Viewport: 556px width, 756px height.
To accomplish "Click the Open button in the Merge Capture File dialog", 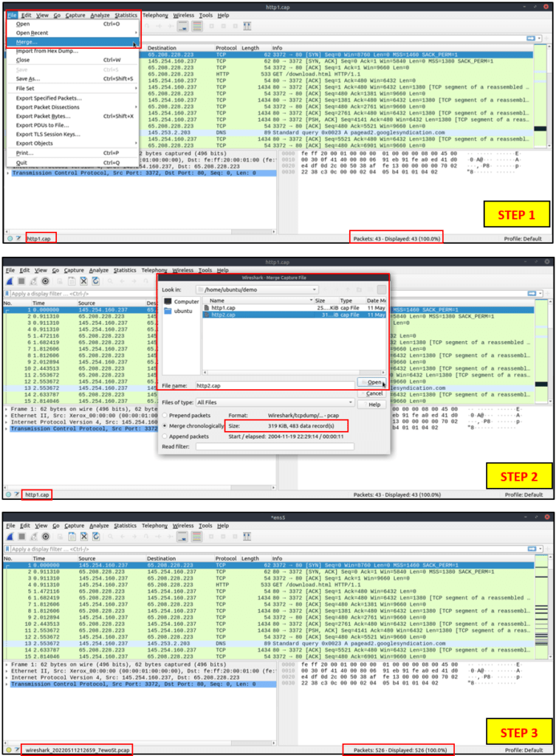I will [371, 382].
